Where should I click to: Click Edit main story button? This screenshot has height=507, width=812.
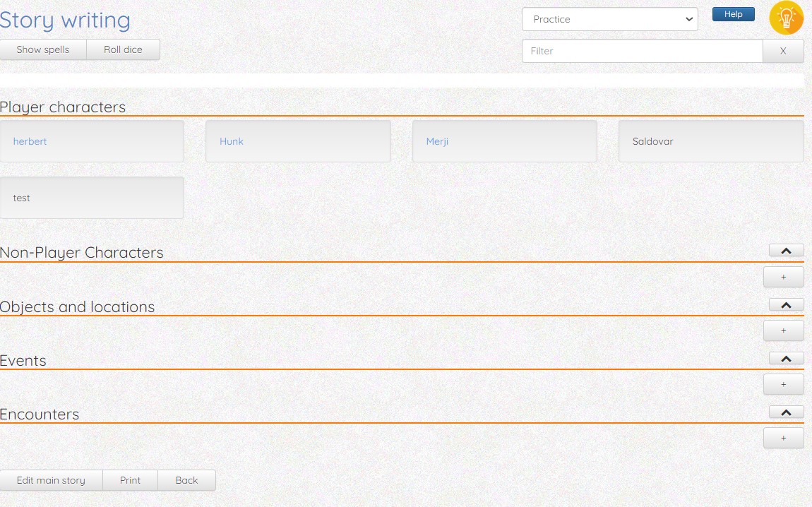(51, 480)
